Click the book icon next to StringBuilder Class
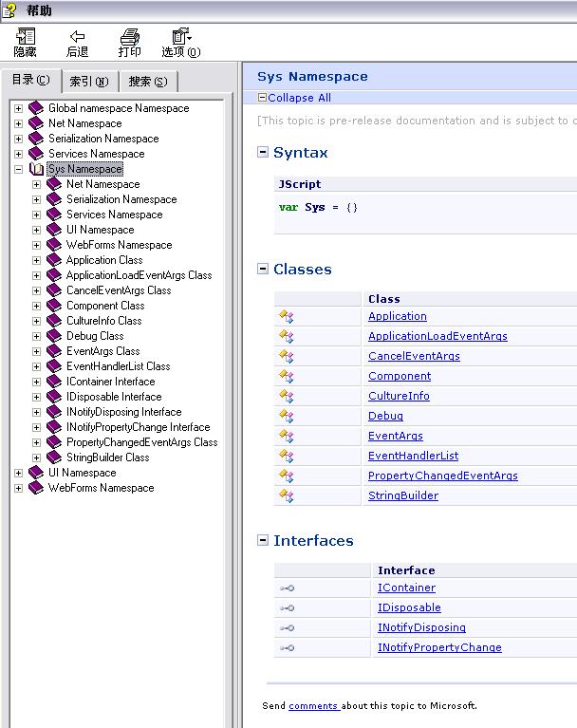577x728 pixels. [54, 457]
